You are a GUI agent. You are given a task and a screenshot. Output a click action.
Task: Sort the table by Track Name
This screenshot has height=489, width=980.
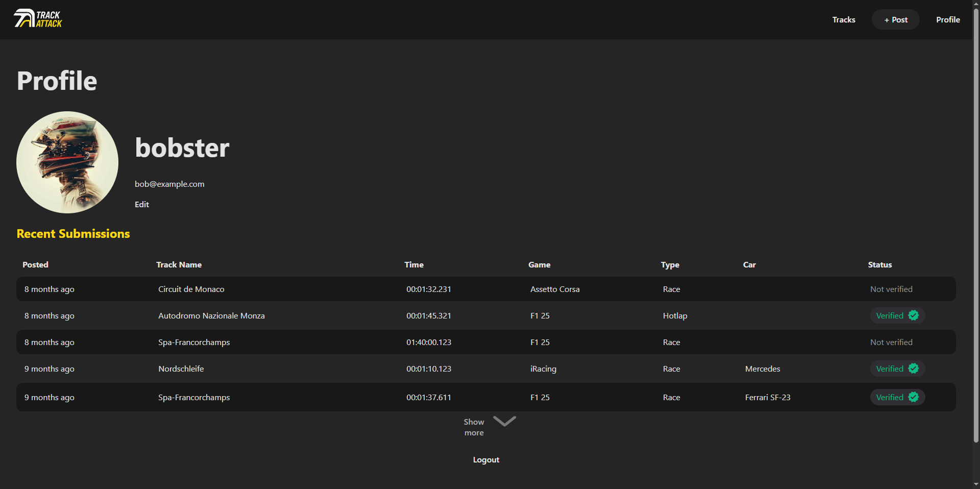pos(179,264)
